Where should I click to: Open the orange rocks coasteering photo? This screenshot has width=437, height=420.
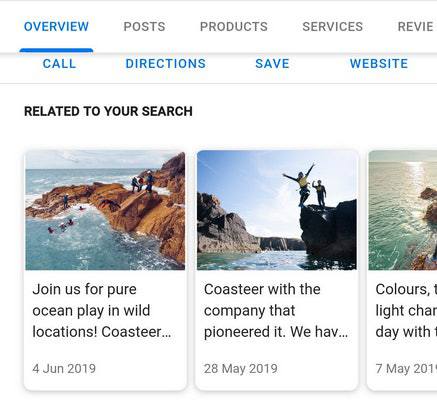pos(105,210)
